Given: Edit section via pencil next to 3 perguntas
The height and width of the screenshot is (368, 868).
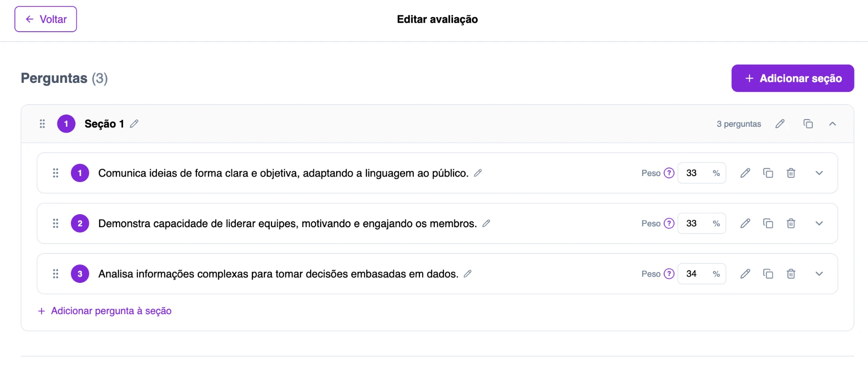Looking at the screenshot, I should click(780, 124).
